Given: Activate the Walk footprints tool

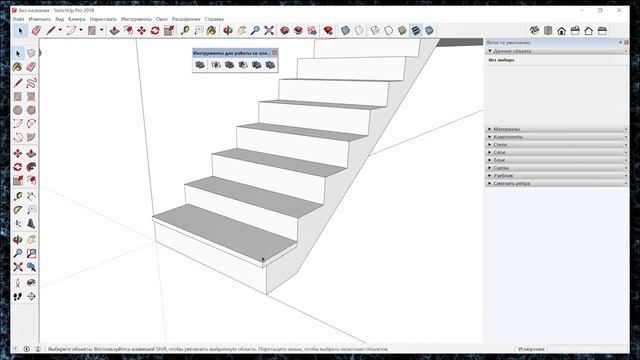Looking at the screenshot, I should [18, 297].
